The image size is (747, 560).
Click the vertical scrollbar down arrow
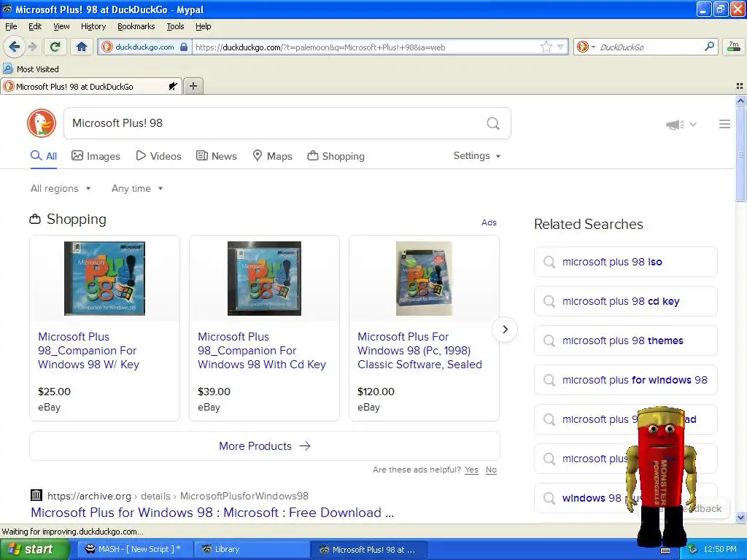(x=740, y=517)
